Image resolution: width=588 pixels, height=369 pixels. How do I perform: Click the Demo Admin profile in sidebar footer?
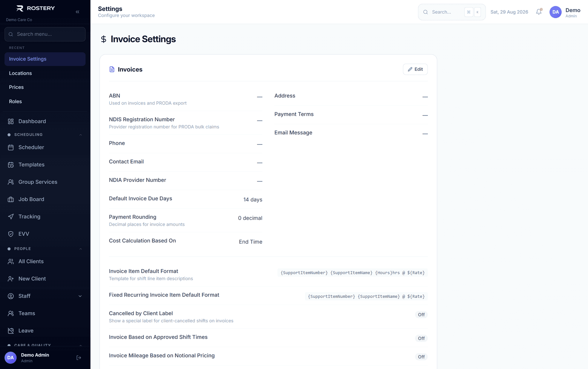[x=35, y=358]
